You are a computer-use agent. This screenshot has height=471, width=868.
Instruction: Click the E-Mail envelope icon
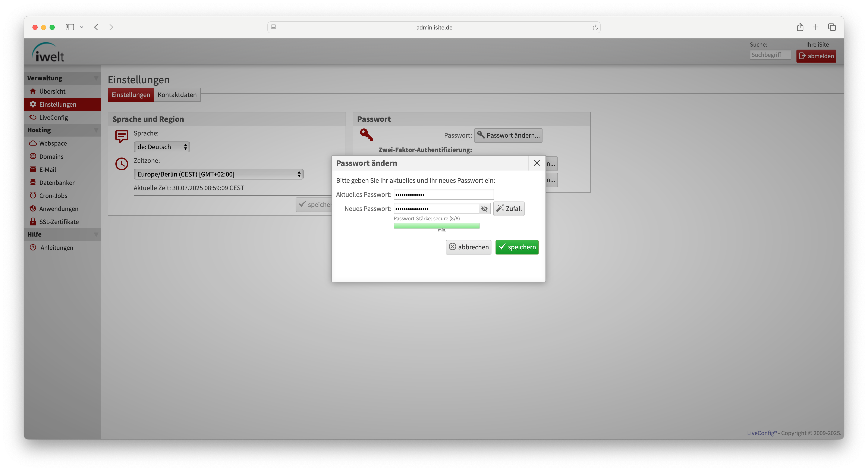pos(33,169)
